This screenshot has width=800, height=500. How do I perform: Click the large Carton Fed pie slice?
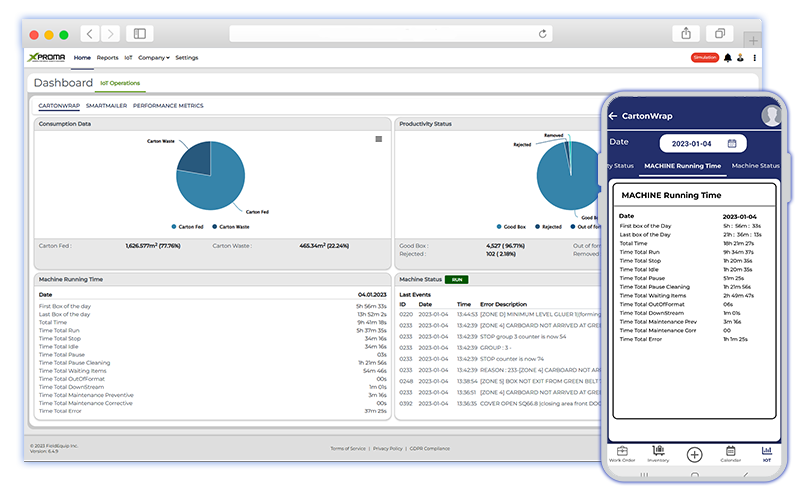(x=217, y=186)
